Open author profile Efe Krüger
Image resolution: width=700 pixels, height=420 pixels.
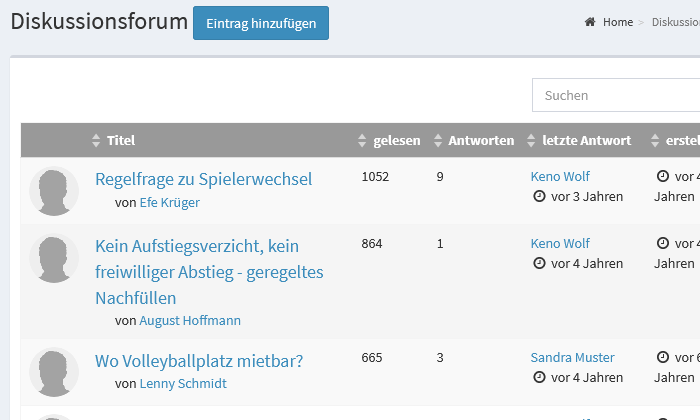(x=170, y=202)
